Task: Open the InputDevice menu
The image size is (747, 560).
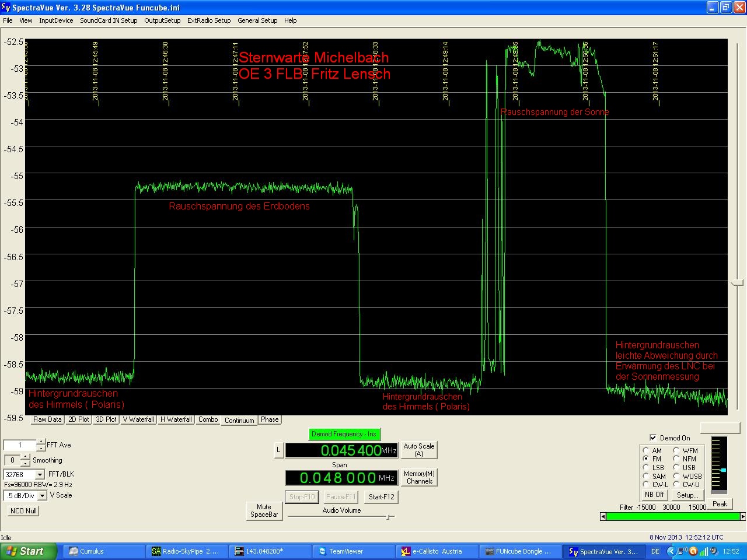Action: point(56,20)
